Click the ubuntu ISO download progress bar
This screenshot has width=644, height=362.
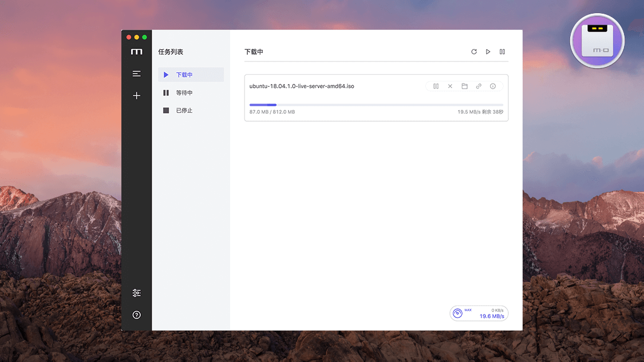[x=376, y=105]
